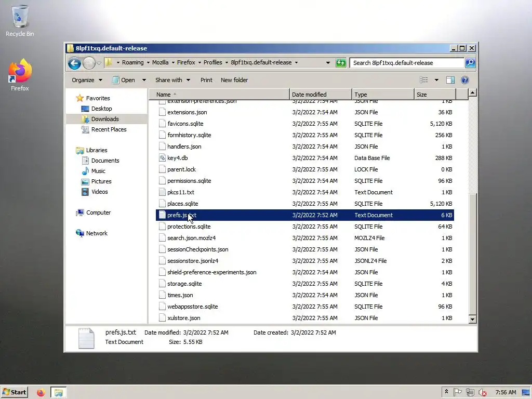Expand the Open button dropdown arrow
The width and height of the screenshot is (532, 399).
pyautogui.click(x=144, y=80)
